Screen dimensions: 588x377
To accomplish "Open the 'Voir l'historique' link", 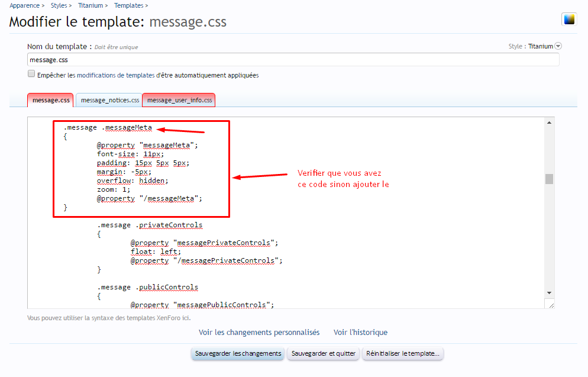I will pyautogui.click(x=360, y=333).
